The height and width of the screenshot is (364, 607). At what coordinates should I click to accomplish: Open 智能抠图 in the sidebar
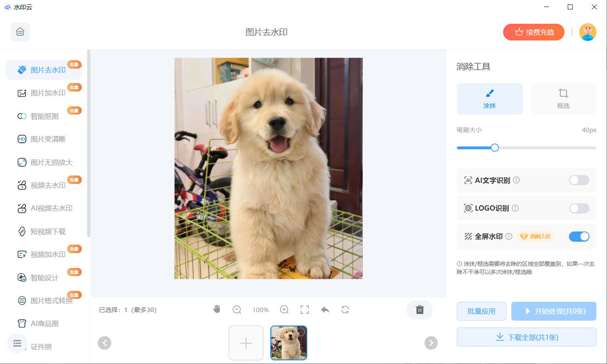(45, 116)
